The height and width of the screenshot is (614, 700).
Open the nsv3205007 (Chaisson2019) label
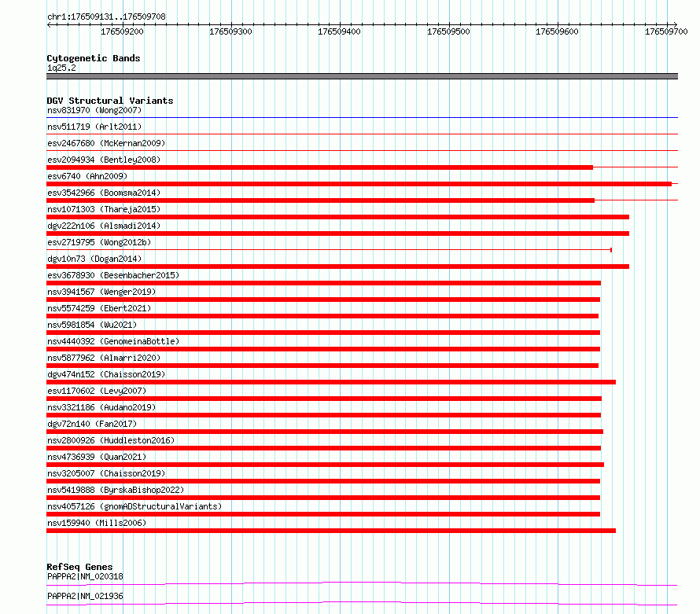click(x=106, y=473)
